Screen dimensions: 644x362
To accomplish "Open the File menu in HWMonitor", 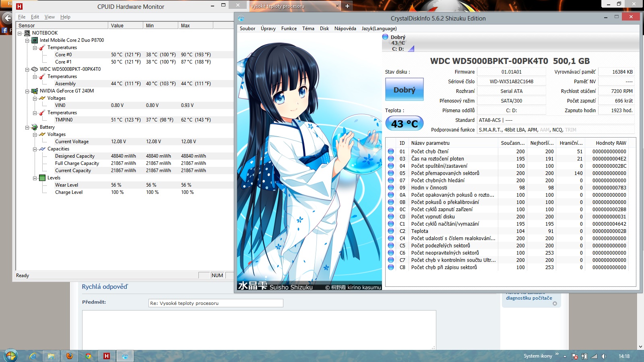I will [x=22, y=17].
